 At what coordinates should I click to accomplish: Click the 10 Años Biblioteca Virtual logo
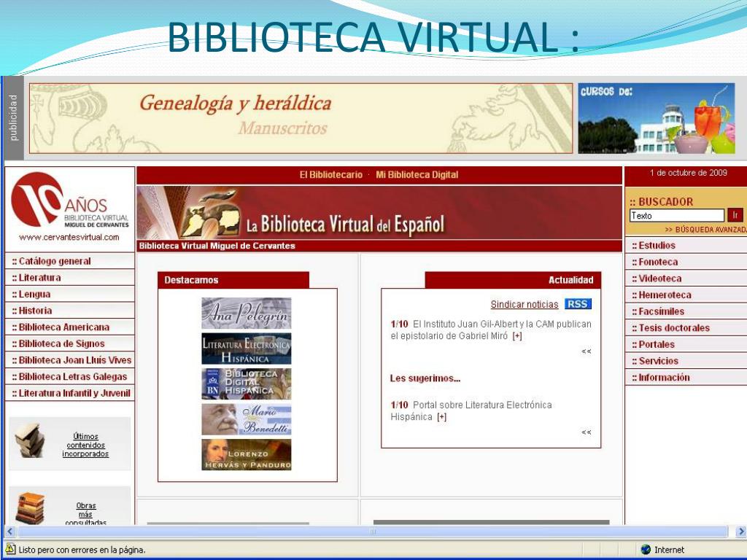pos(69,201)
